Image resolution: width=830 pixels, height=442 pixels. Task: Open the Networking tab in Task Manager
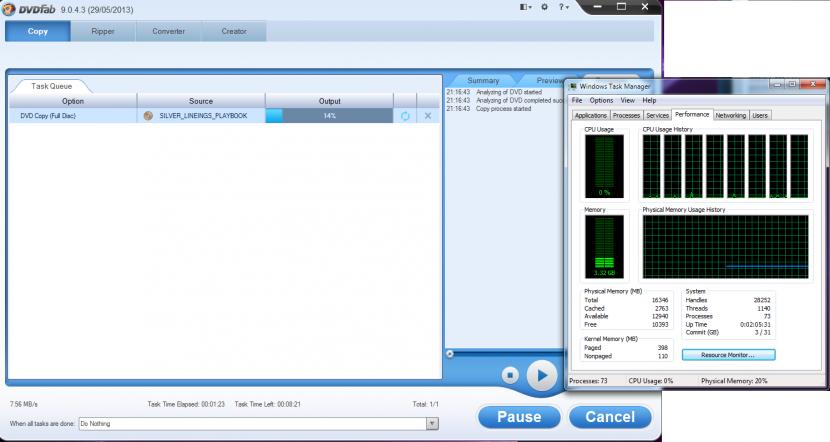tap(730, 115)
